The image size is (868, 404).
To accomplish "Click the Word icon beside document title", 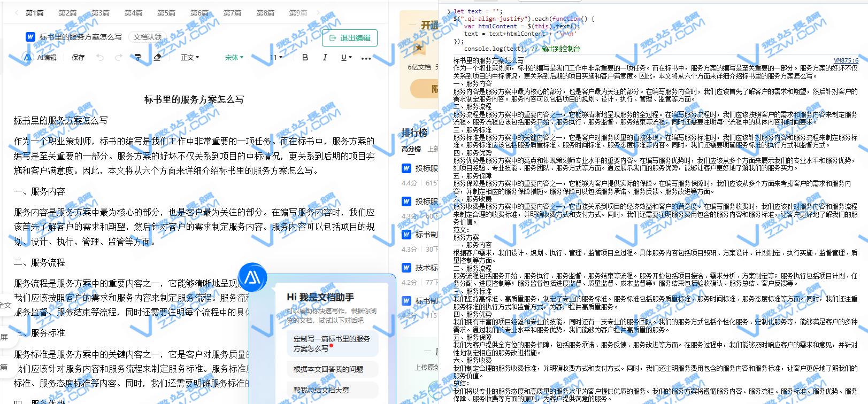I will tap(30, 37).
